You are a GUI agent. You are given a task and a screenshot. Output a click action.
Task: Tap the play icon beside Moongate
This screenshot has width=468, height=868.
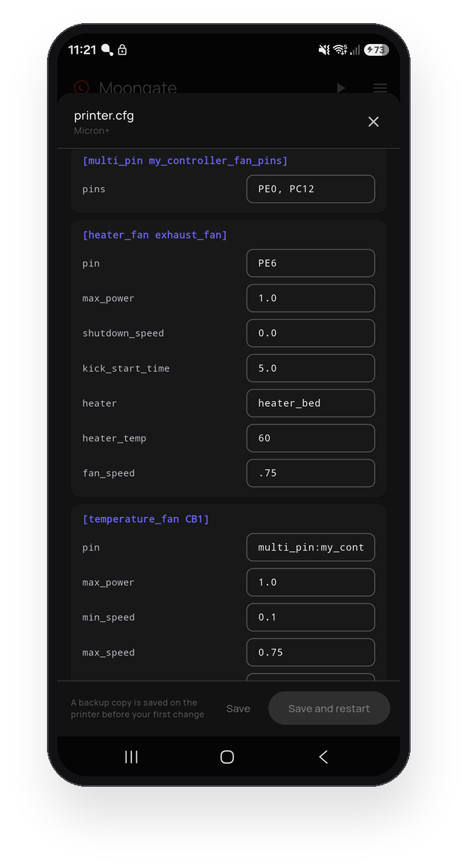(x=341, y=88)
